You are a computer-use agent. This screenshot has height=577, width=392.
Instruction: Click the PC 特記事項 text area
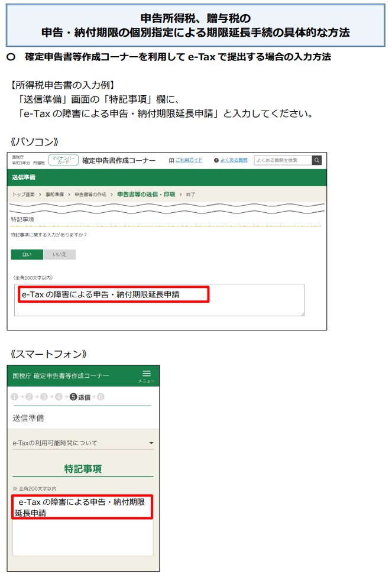click(x=159, y=300)
